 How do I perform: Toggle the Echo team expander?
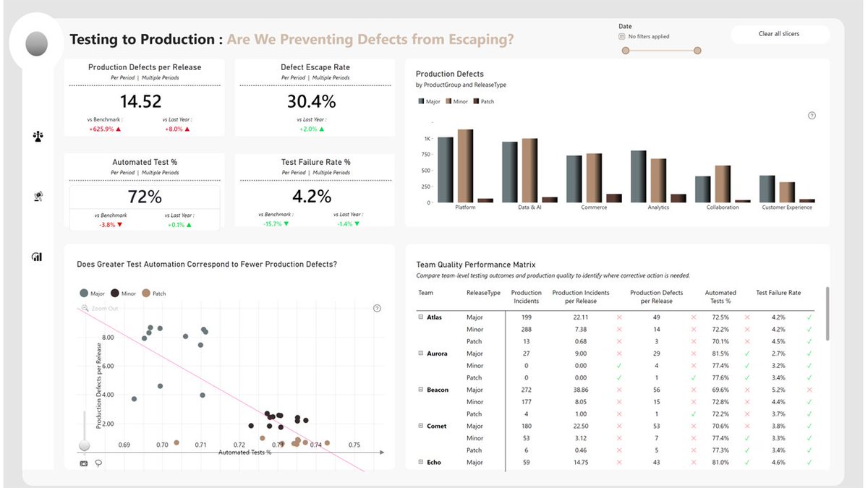(x=421, y=462)
